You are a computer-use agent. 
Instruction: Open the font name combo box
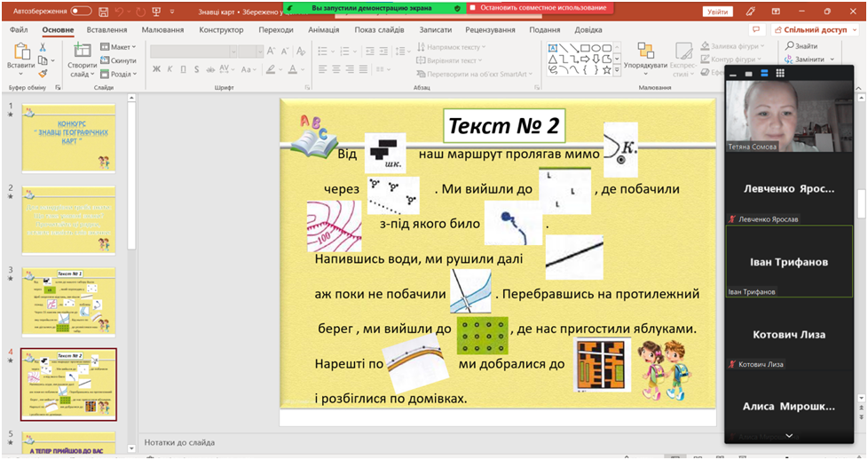(x=193, y=52)
